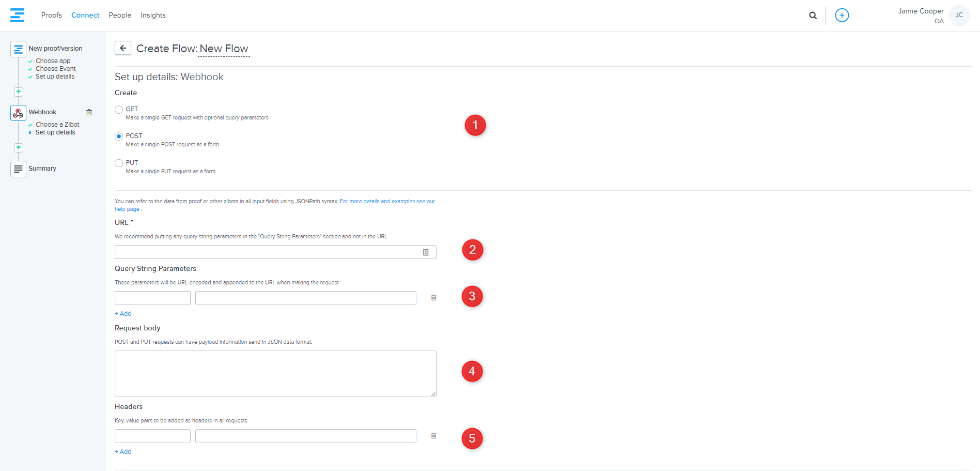Open the data picker inside the URL field
Screen dimensions: 980x471
[x=426, y=252]
